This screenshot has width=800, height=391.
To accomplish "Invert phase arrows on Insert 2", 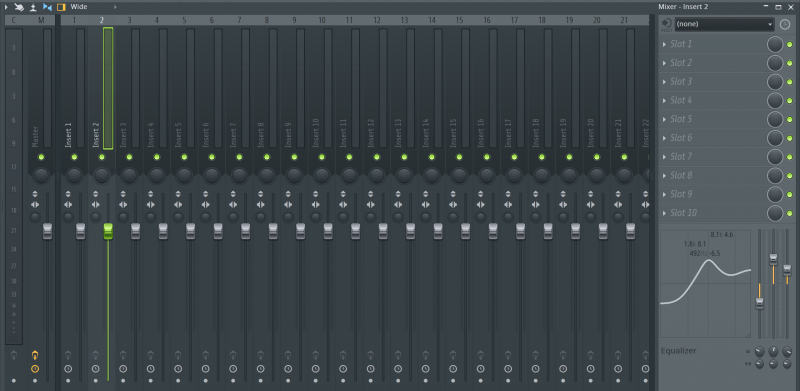I will pos(95,194).
